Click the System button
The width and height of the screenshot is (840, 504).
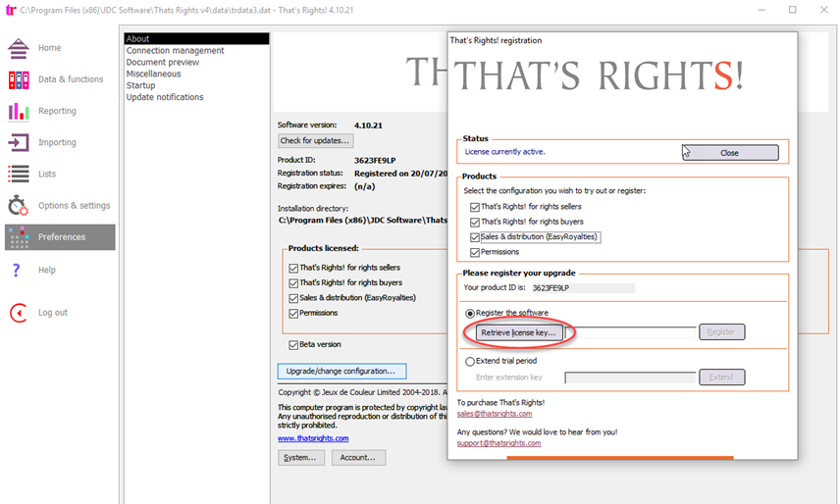[300, 458]
